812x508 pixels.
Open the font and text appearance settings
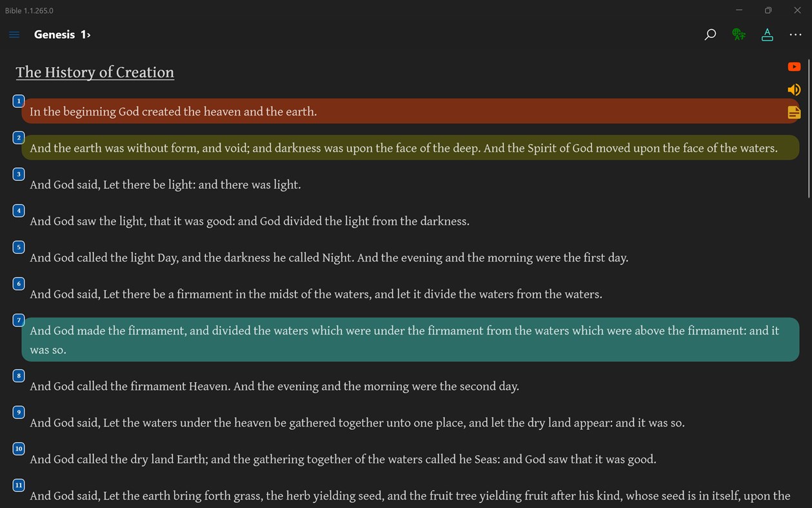767,34
